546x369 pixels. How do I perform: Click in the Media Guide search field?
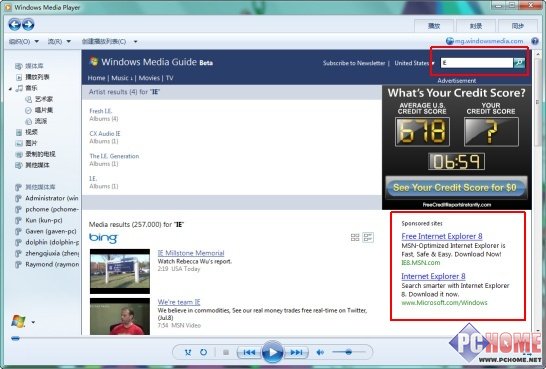click(x=477, y=63)
